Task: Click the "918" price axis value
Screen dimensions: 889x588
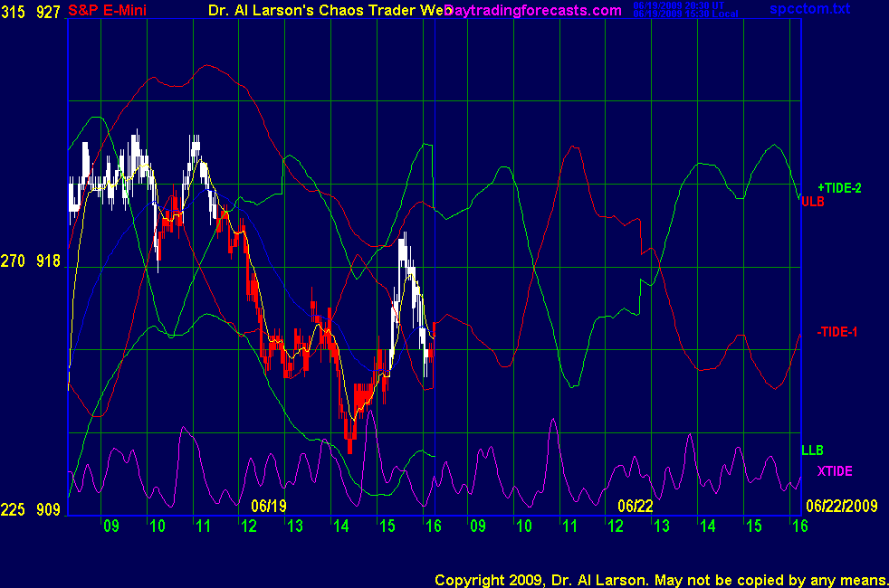Action: click(48, 261)
